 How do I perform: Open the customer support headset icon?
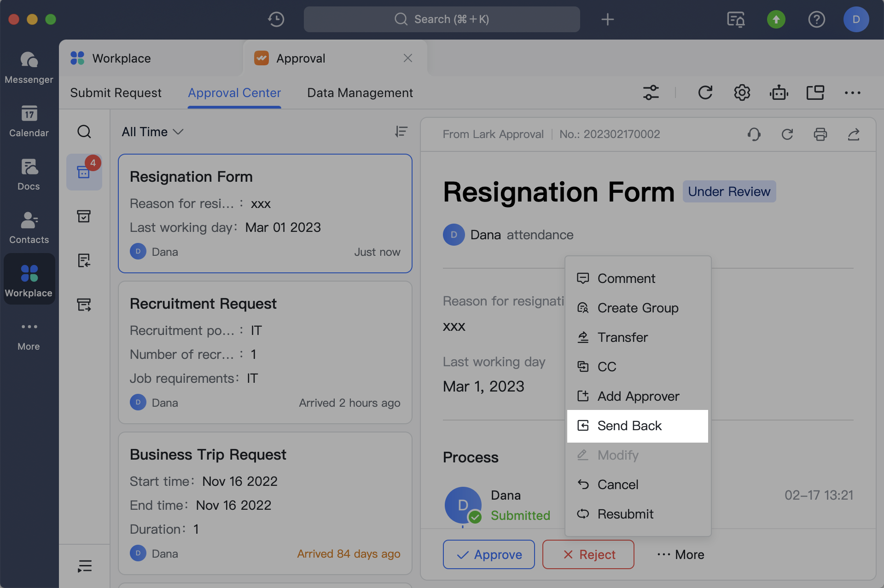click(754, 134)
